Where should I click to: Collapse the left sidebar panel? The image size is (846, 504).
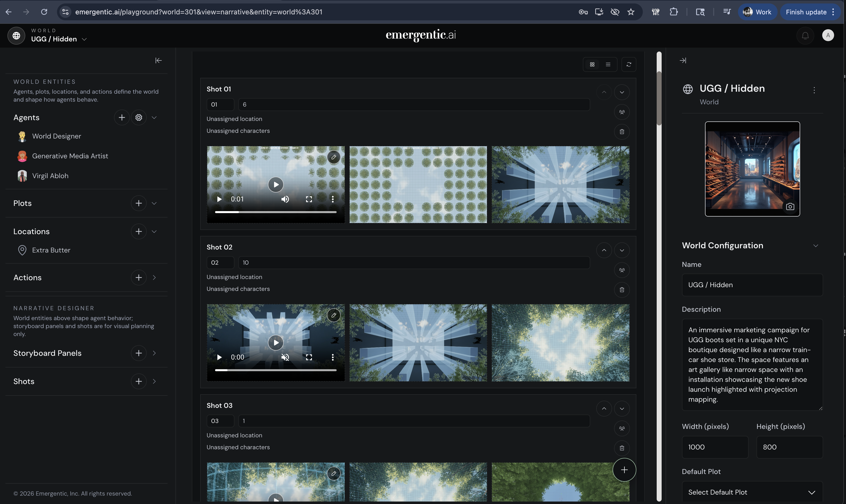pos(158,60)
